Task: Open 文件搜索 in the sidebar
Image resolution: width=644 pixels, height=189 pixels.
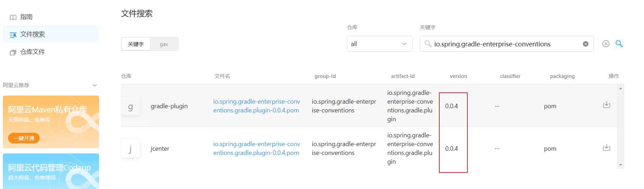Action: 32,34
